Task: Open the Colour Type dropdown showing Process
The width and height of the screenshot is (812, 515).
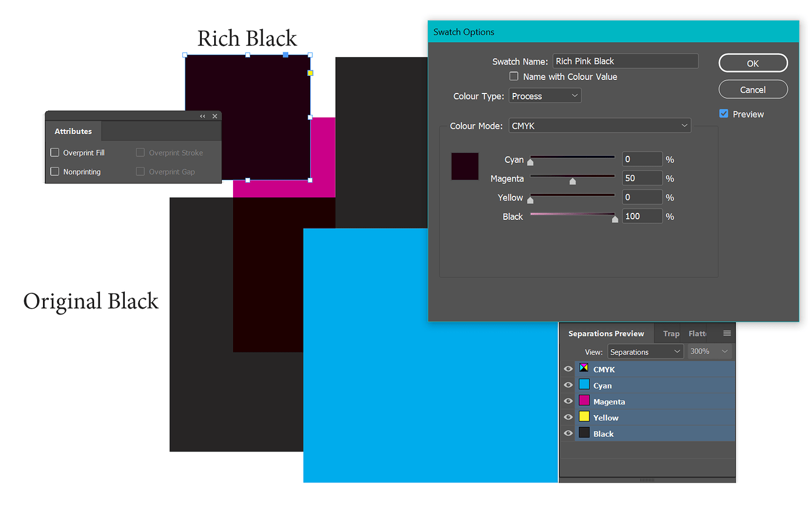Action: click(544, 95)
